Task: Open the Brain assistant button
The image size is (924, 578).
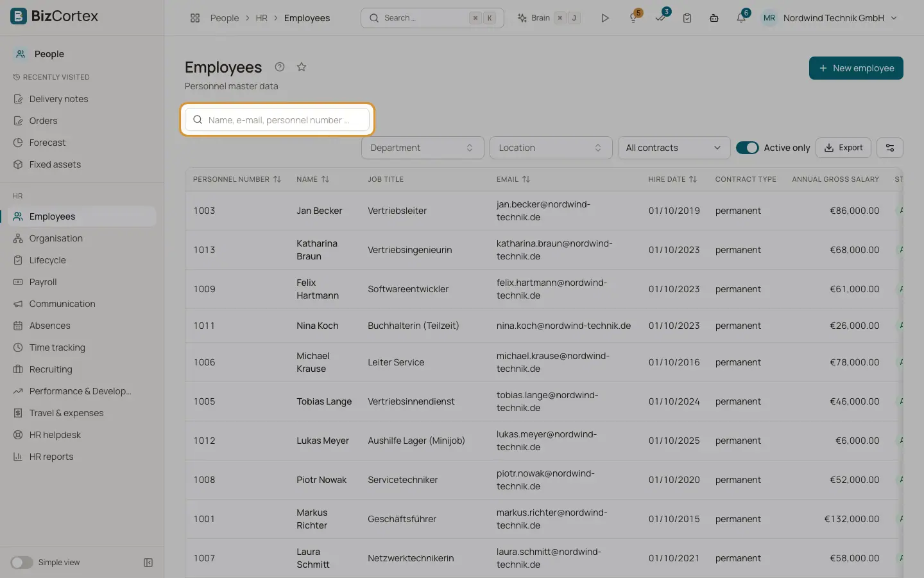Action: [550, 18]
